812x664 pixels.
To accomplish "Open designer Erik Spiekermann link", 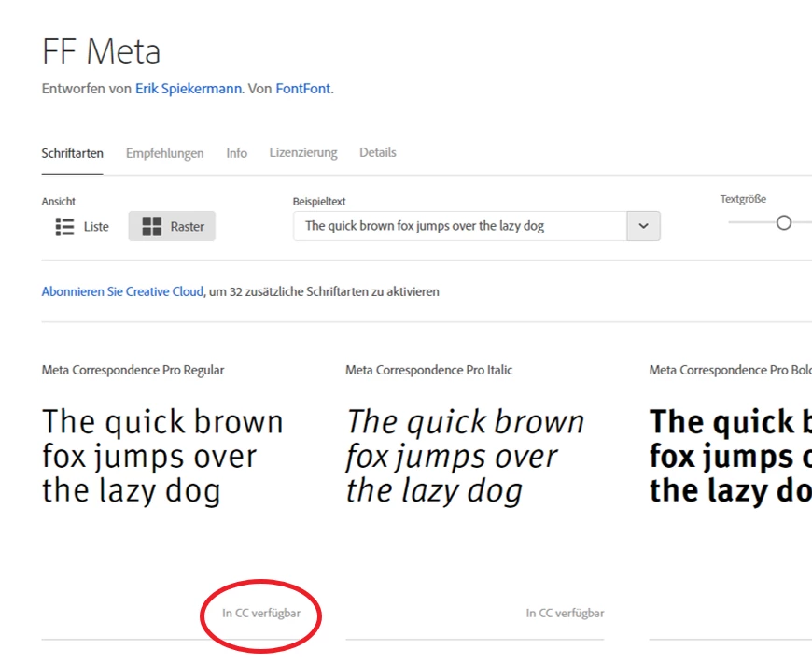I will pyautogui.click(x=189, y=89).
